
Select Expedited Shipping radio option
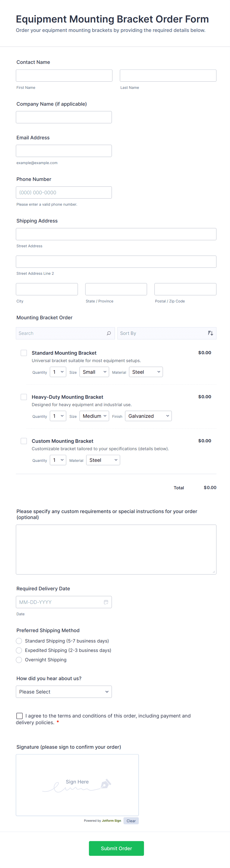(x=19, y=650)
